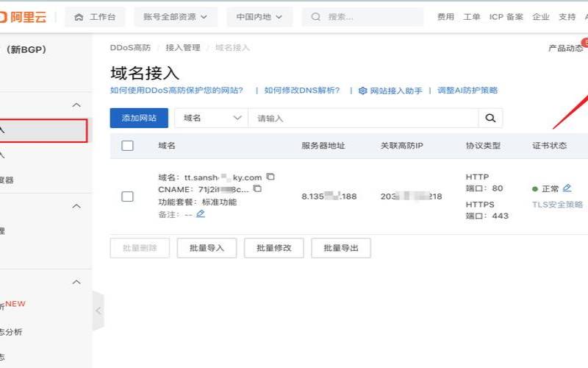Viewport: 588px width, 368px height.
Task: Open the 网站接入助手 link
Action: pyautogui.click(x=396, y=91)
